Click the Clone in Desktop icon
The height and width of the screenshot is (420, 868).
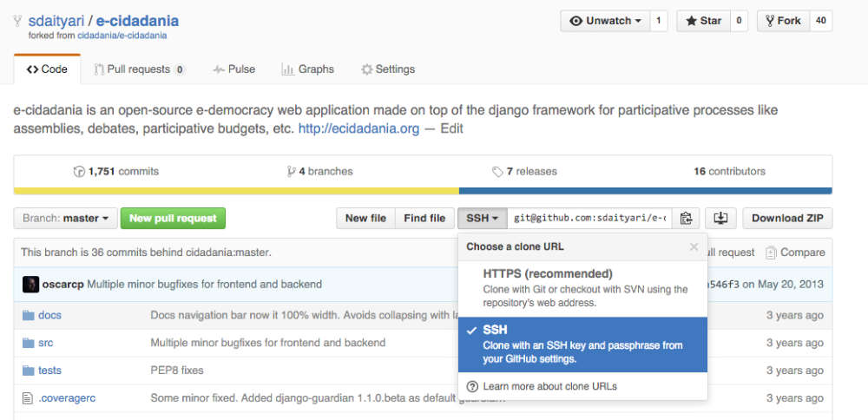point(721,219)
